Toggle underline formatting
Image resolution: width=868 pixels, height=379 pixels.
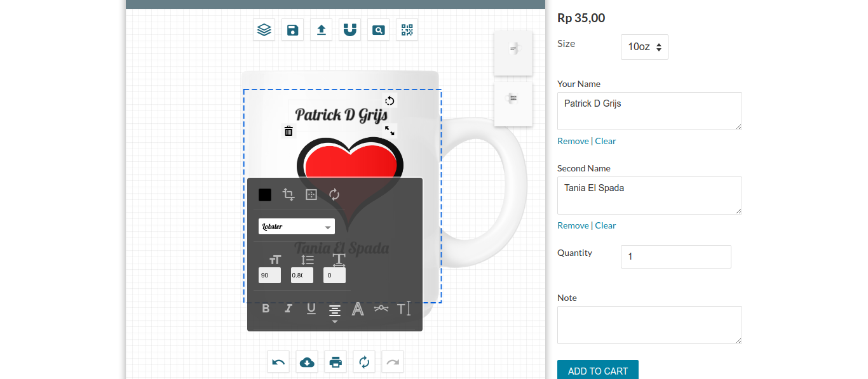pos(311,309)
